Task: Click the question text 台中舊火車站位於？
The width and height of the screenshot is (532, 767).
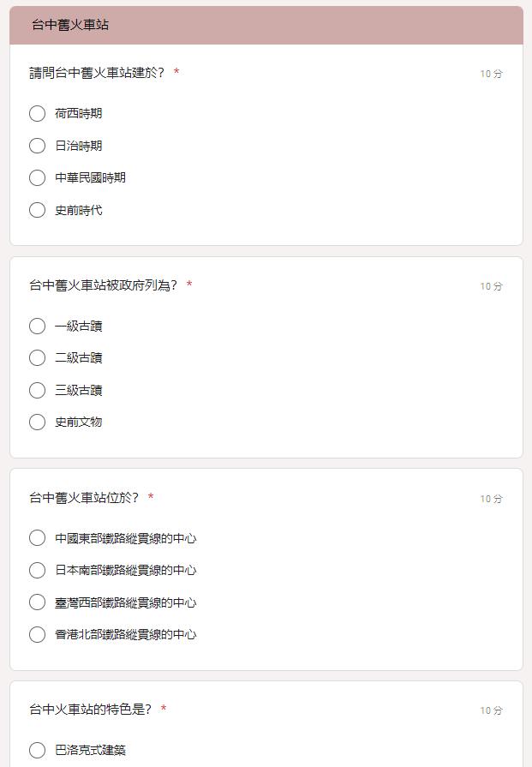Action: click(84, 498)
